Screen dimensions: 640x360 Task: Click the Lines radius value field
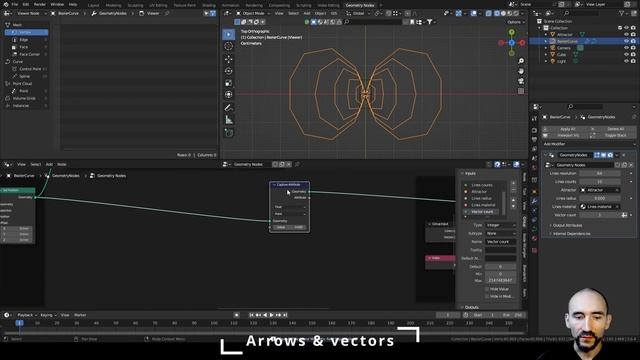pos(600,198)
